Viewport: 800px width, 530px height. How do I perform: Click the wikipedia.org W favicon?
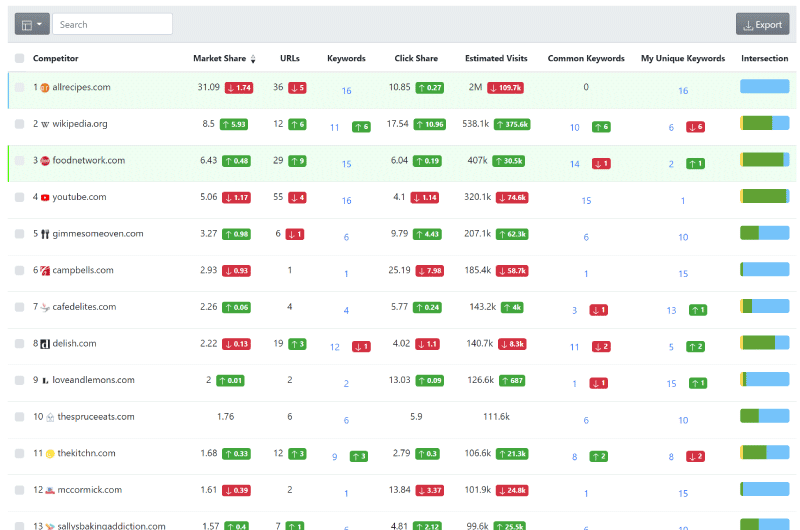tap(45, 124)
